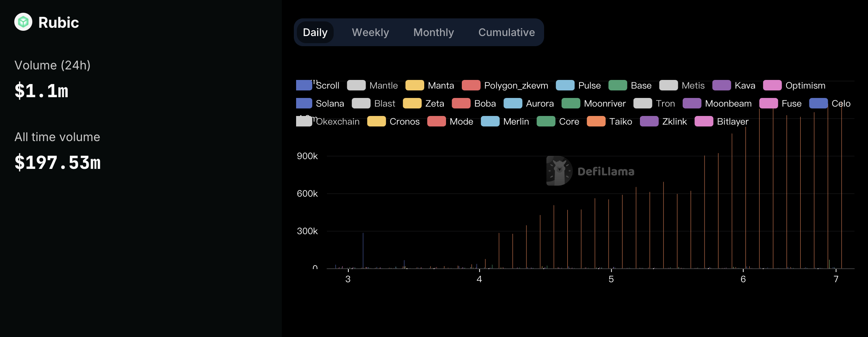Click the Bitlayer pink legend icon
Viewport: 868px width, 337px height.
(703, 122)
